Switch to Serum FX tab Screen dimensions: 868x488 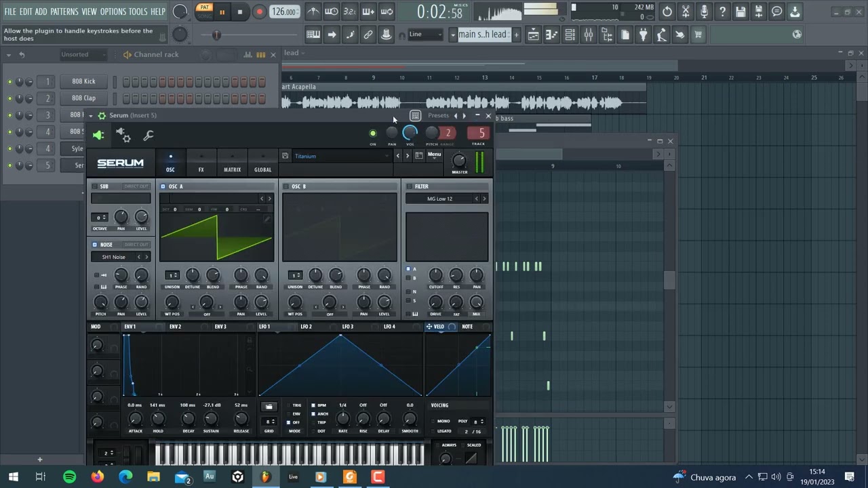(201, 163)
